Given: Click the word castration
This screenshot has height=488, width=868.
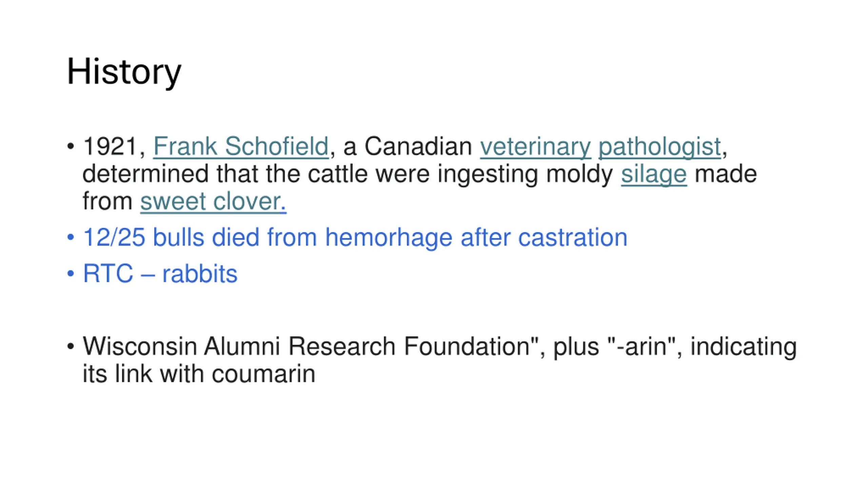Looking at the screenshot, I should coord(573,238).
